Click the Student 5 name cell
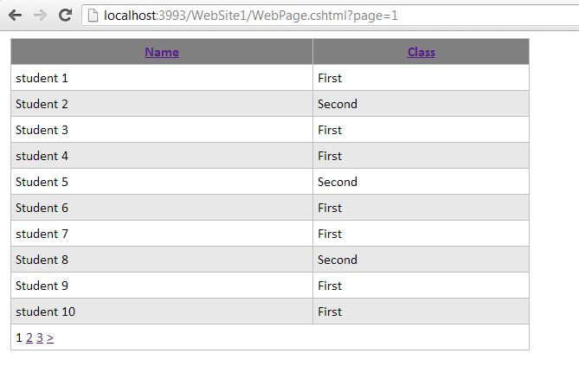Viewport: 579px width, 392px height. [42, 182]
